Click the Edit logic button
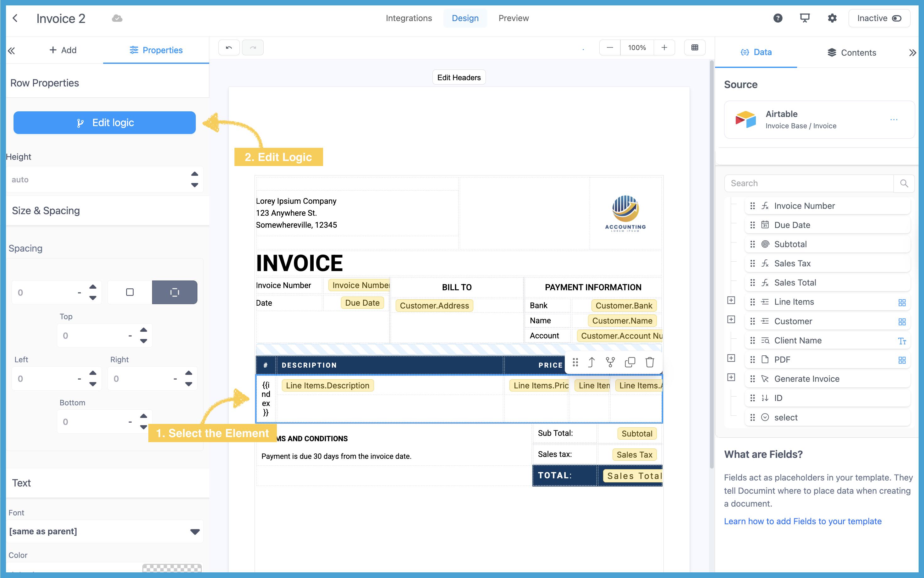The width and height of the screenshot is (924, 578). (x=105, y=123)
